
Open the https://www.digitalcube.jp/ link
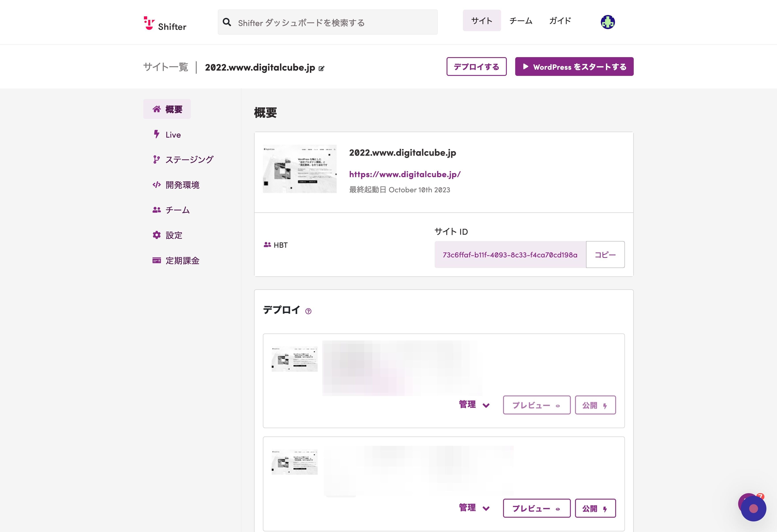[x=405, y=174]
